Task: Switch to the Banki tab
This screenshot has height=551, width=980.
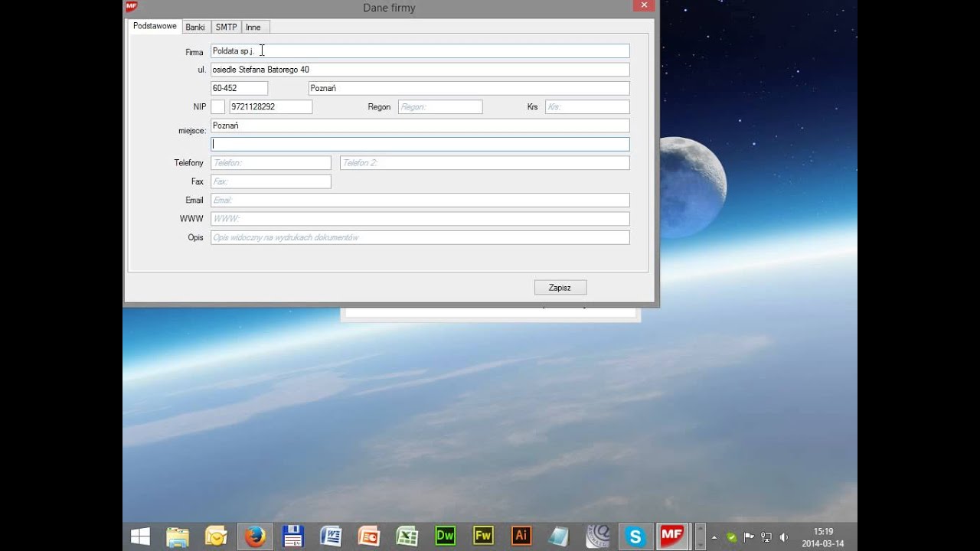Action: (195, 27)
